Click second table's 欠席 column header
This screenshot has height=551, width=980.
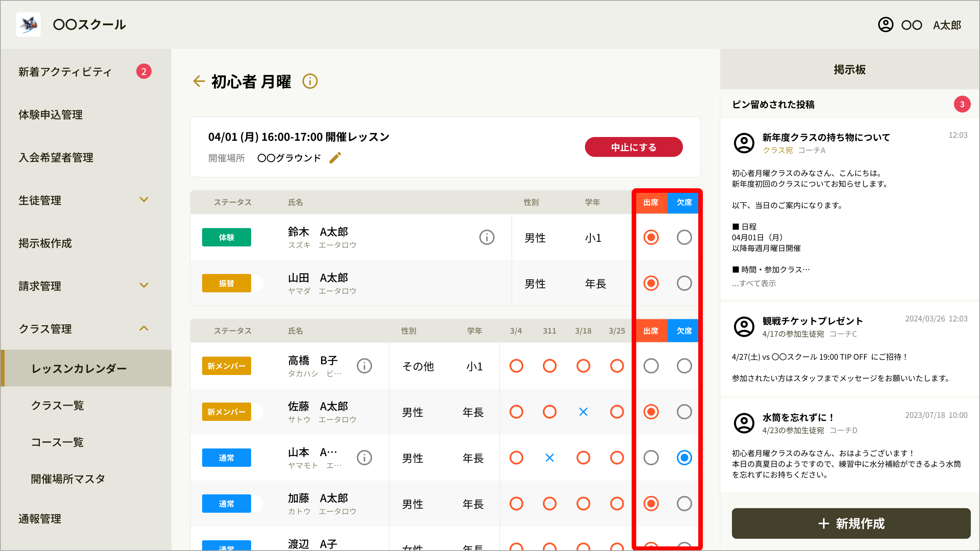[x=684, y=331]
